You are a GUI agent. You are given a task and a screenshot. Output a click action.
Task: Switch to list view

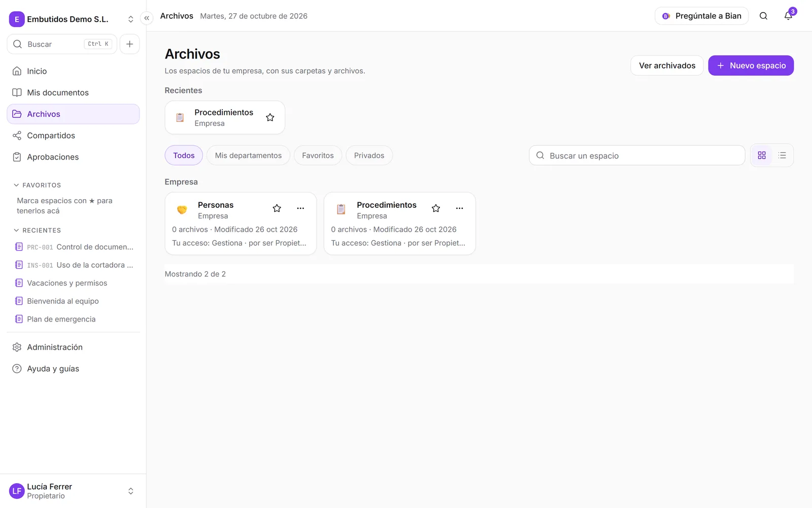click(x=782, y=155)
